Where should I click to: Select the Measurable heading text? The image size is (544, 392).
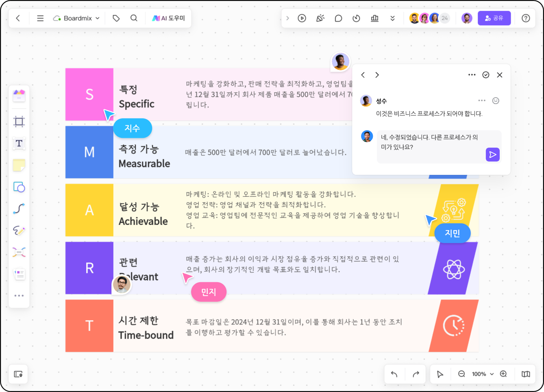pos(144,163)
